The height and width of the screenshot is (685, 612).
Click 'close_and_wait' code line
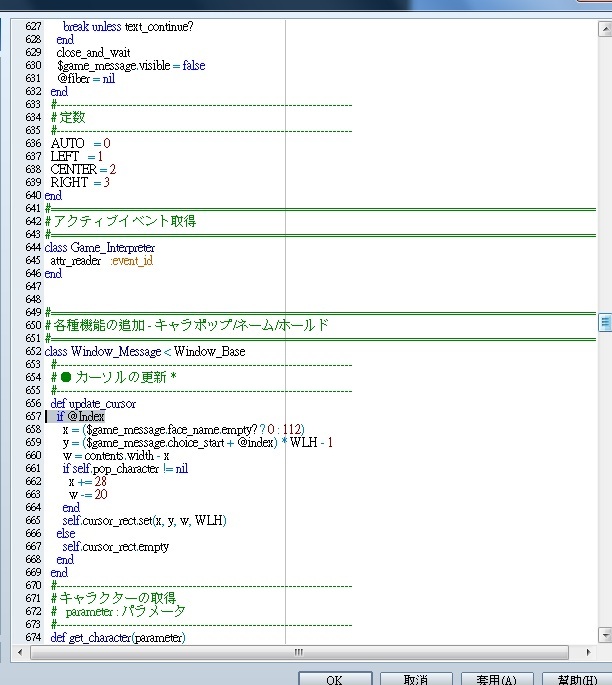coord(93,52)
